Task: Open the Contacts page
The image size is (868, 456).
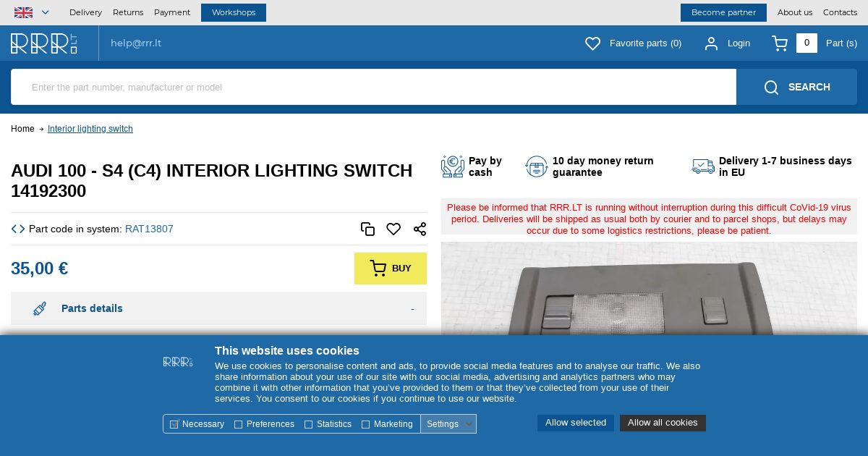Action: tap(840, 12)
